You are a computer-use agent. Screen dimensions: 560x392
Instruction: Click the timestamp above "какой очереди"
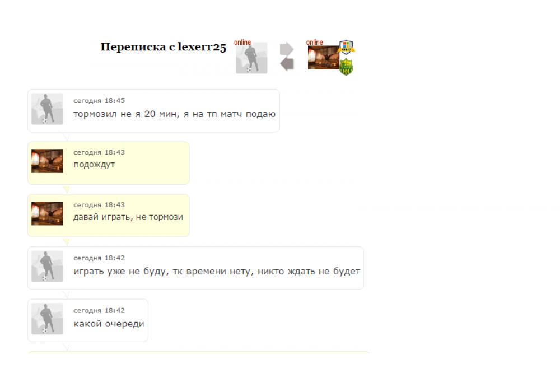pyautogui.click(x=99, y=310)
